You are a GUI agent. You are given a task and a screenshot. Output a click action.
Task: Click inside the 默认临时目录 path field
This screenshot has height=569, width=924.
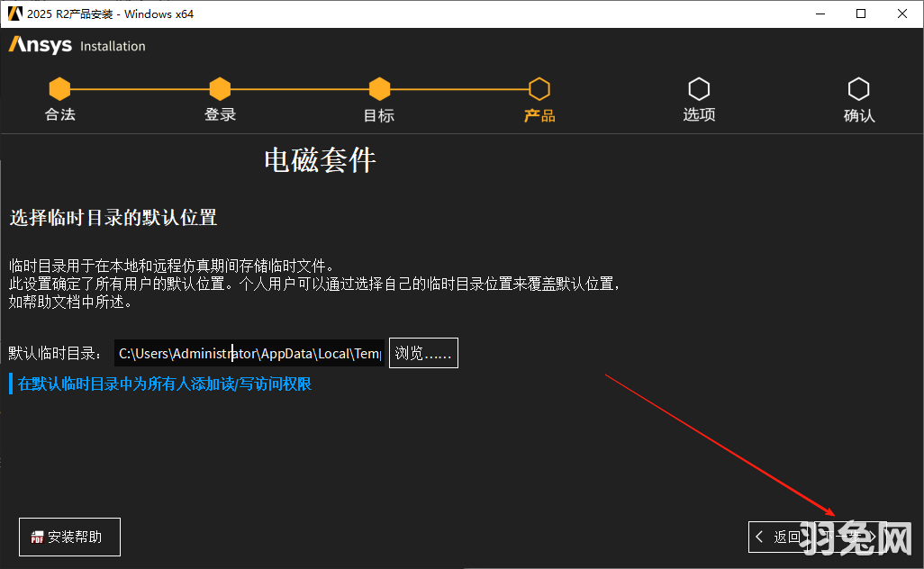coord(248,353)
